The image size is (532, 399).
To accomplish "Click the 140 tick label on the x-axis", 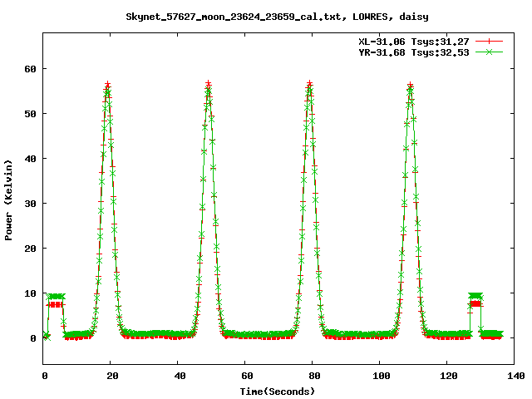I will (515, 376).
